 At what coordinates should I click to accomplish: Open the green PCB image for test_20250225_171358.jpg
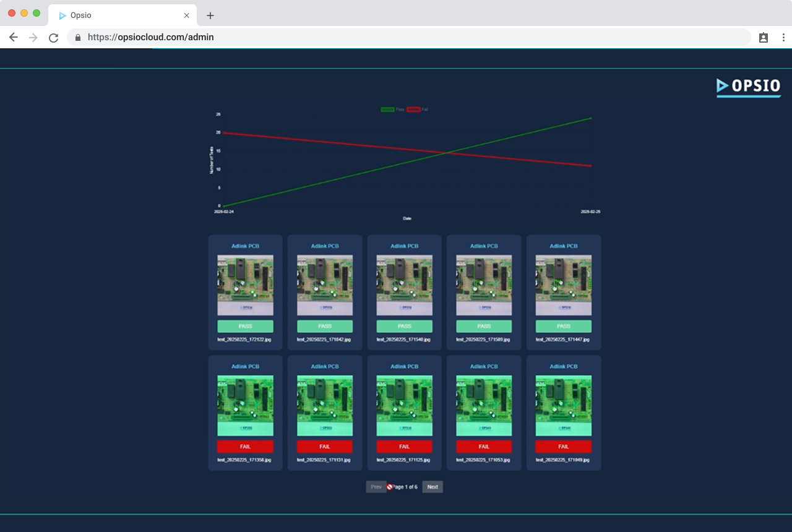tap(245, 406)
